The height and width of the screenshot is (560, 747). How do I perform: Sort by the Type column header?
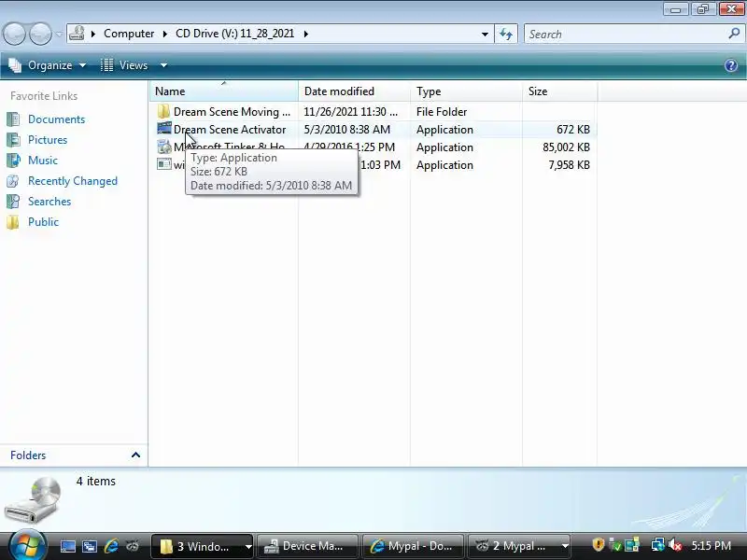point(466,91)
